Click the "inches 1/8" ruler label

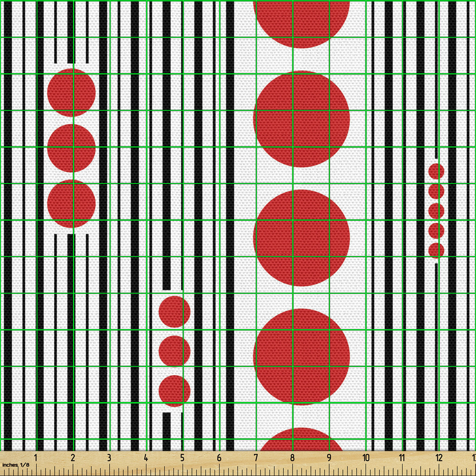[x=16, y=465]
